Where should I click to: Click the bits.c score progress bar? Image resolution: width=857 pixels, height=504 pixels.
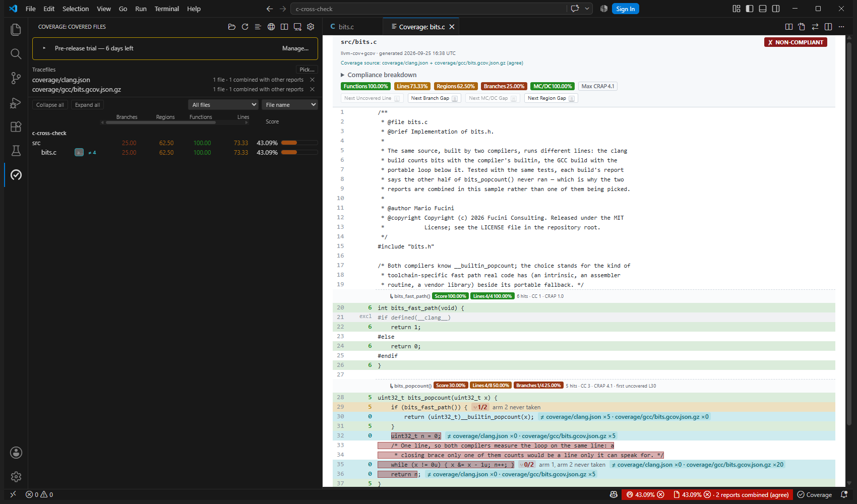299,152
